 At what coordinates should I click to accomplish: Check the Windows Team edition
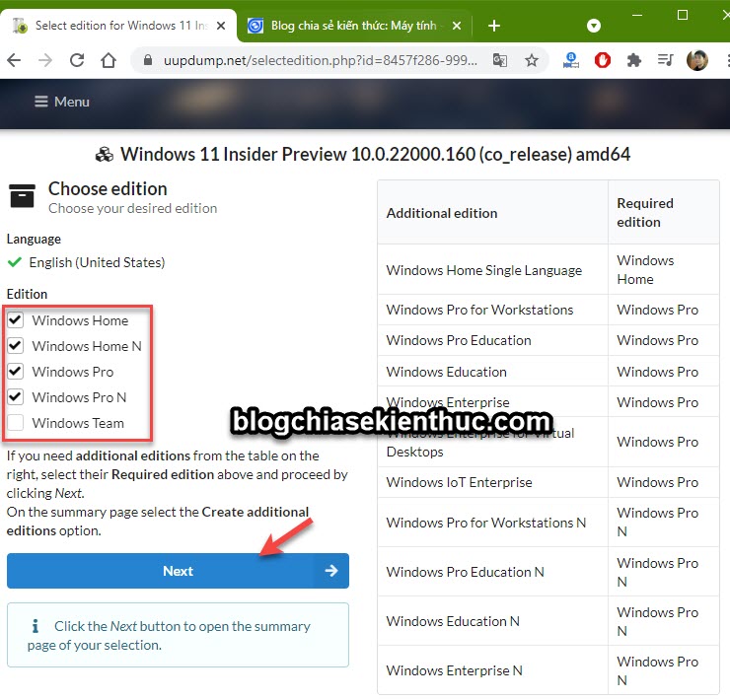pos(16,423)
